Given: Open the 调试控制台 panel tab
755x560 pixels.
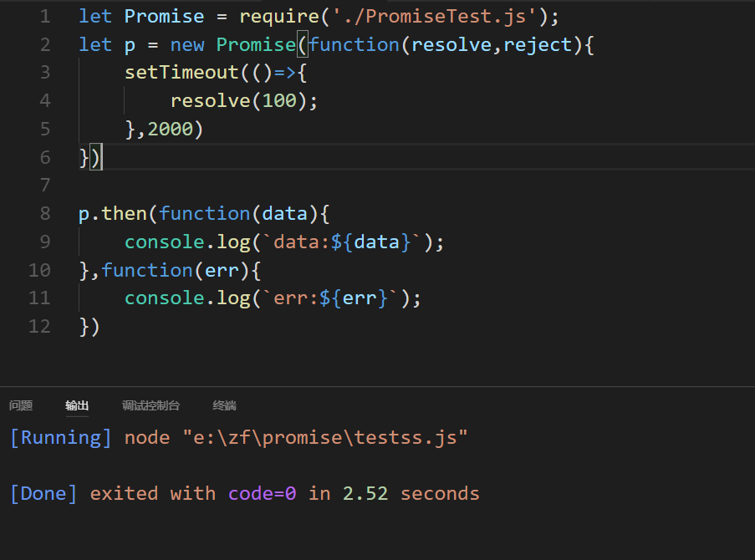Looking at the screenshot, I should pyautogui.click(x=150, y=405).
